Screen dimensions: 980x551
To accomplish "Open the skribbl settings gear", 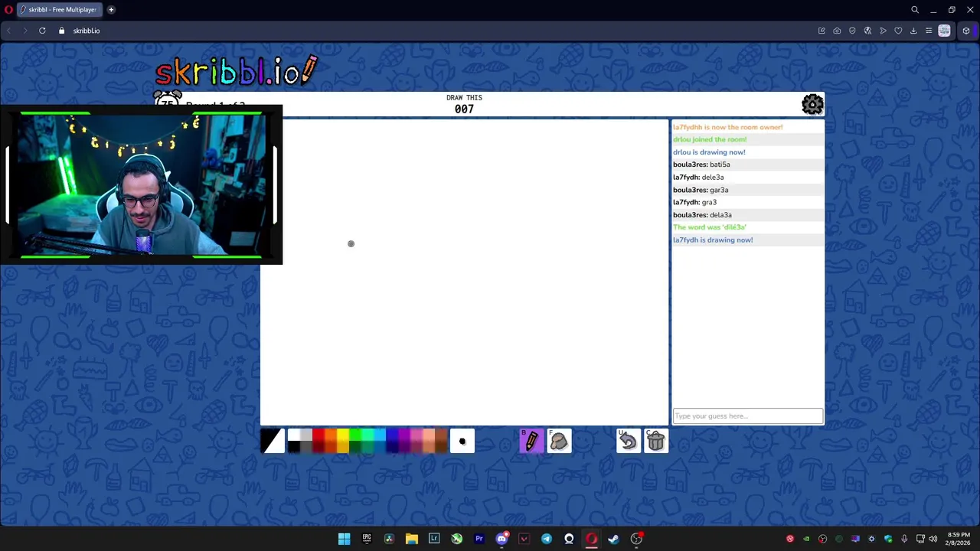I will pyautogui.click(x=812, y=104).
